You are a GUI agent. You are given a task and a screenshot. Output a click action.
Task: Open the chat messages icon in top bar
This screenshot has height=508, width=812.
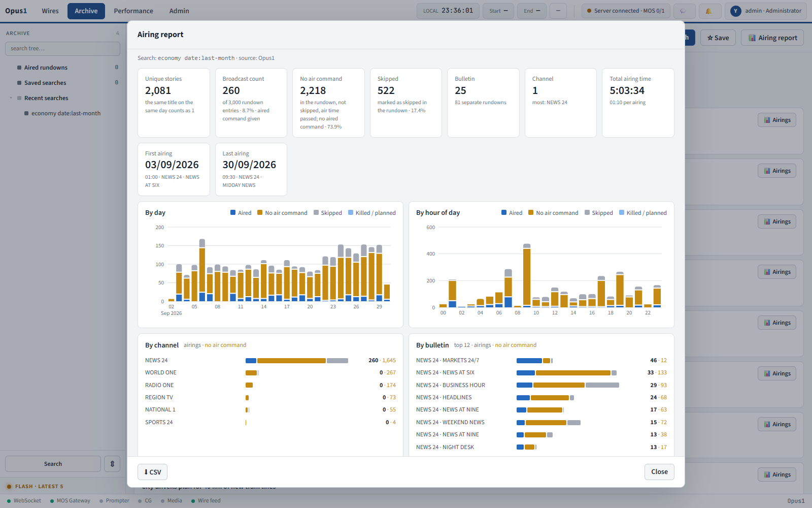[684, 11]
